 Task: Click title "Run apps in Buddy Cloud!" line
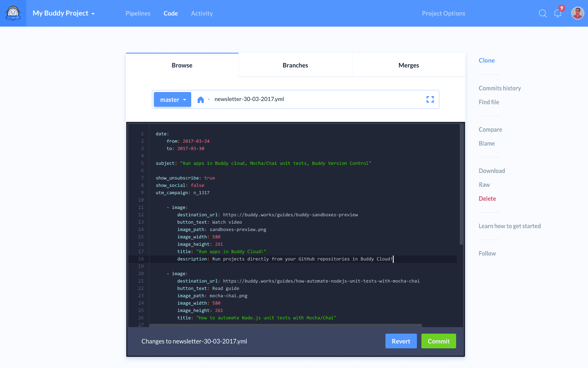click(x=222, y=251)
